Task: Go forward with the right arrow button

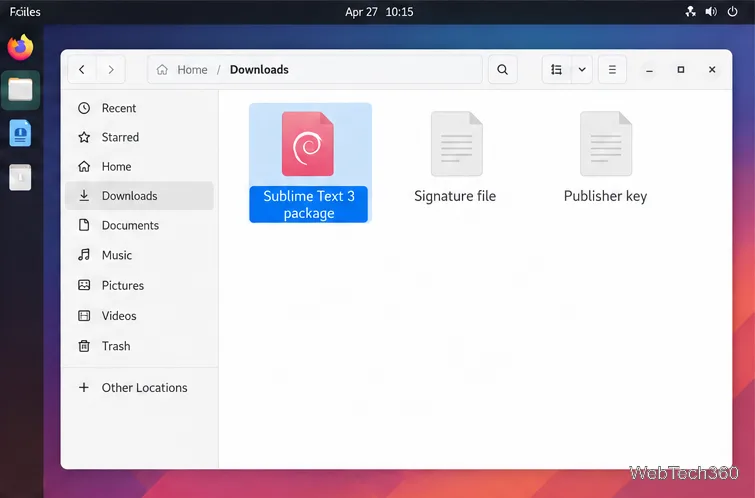Action: [111, 70]
